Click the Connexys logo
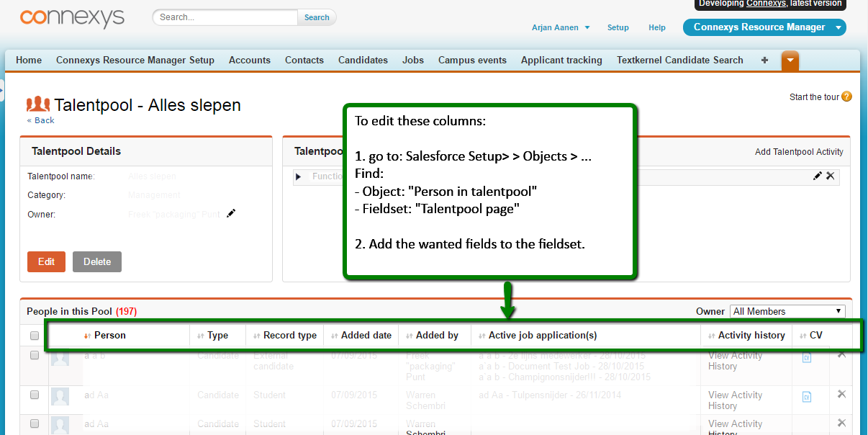This screenshot has width=868, height=435. point(72,18)
